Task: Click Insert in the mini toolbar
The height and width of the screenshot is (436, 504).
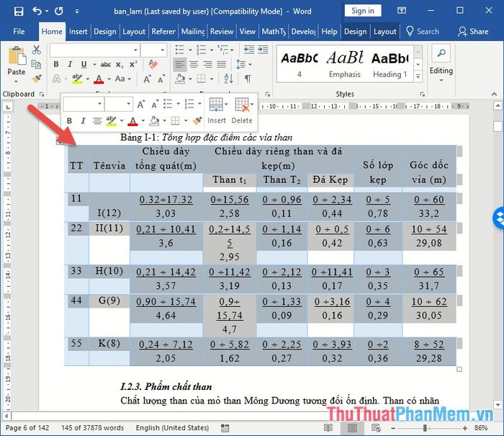Action: point(217,111)
